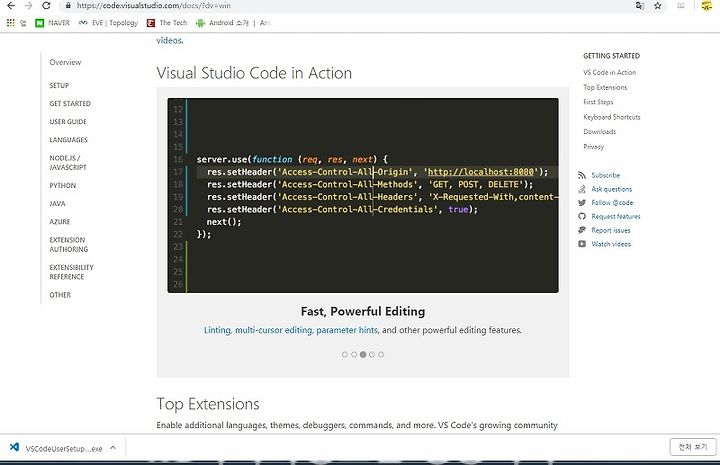The image size is (720, 465).
Task: Open the translate page icon
Action: tap(640, 6)
